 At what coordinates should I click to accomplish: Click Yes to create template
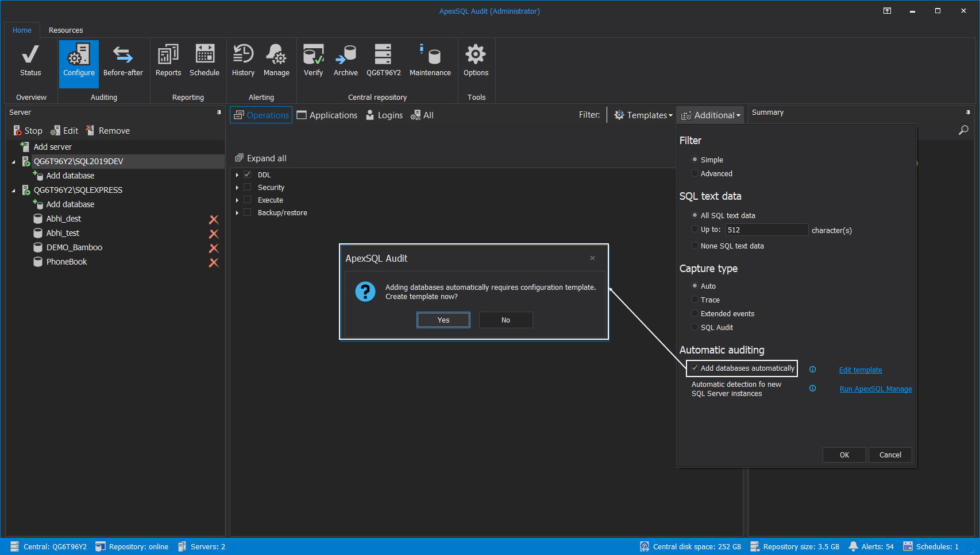tap(443, 320)
